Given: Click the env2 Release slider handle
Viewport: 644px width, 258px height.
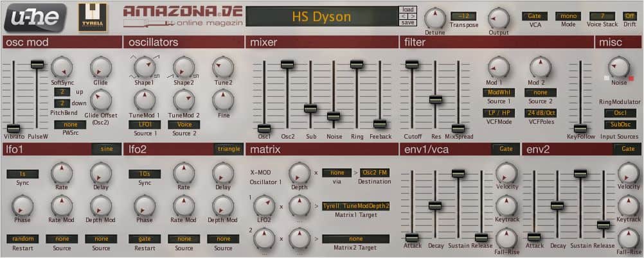Looking at the screenshot, I should tap(604, 225).
